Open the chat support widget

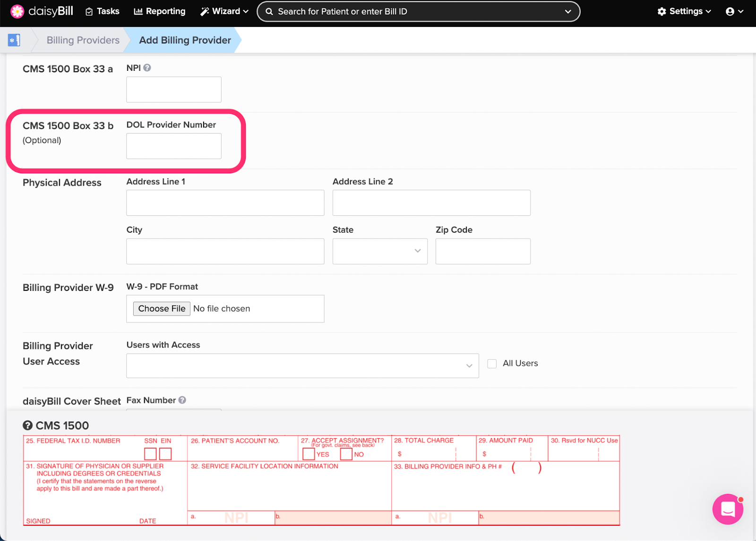coord(728,509)
